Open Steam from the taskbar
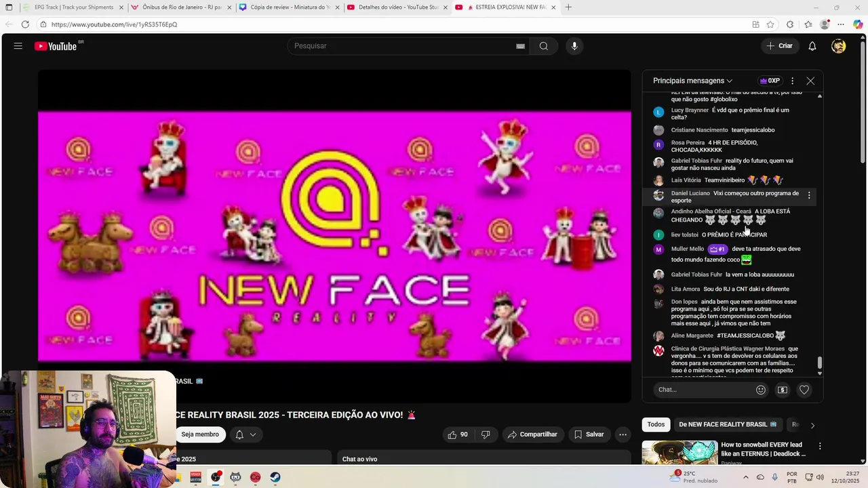 pos(275,477)
